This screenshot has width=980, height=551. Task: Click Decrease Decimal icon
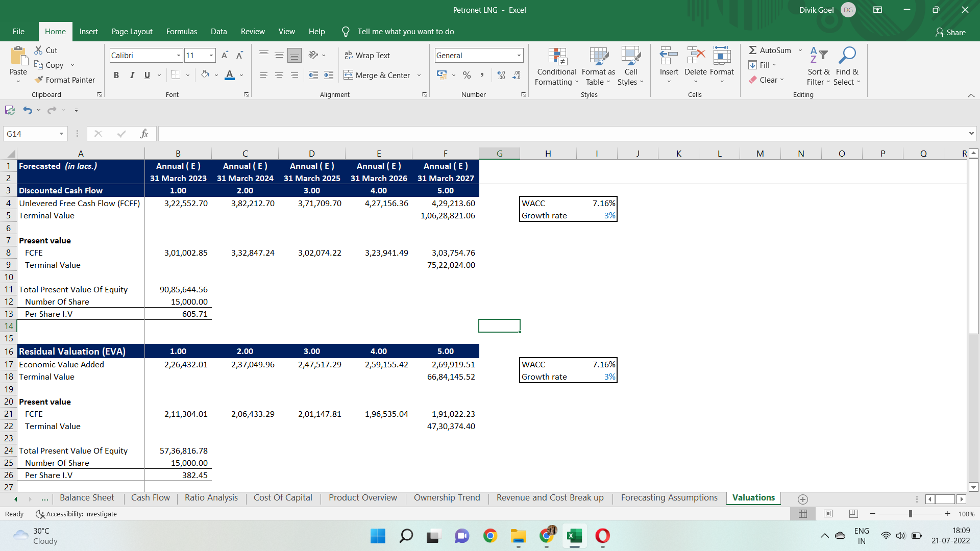pos(517,75)
